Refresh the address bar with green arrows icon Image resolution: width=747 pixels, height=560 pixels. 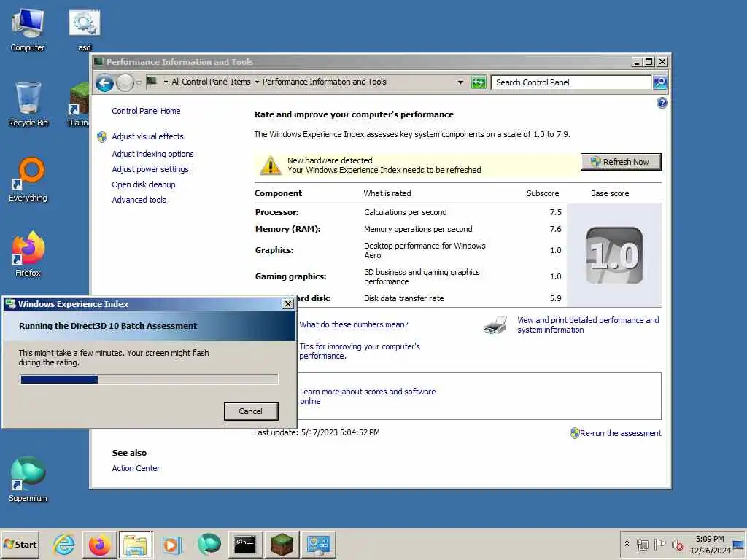pyautogui.click(x=479, y=82)
